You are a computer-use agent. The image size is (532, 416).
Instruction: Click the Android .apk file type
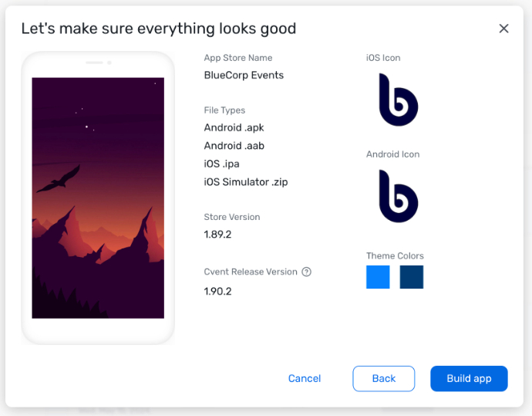234,127
